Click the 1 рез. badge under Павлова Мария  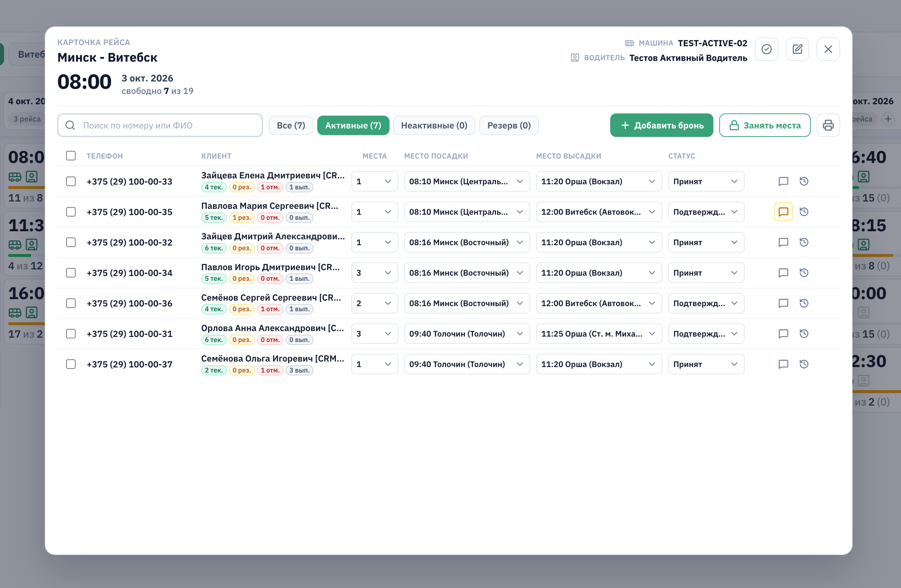[242, 218]
